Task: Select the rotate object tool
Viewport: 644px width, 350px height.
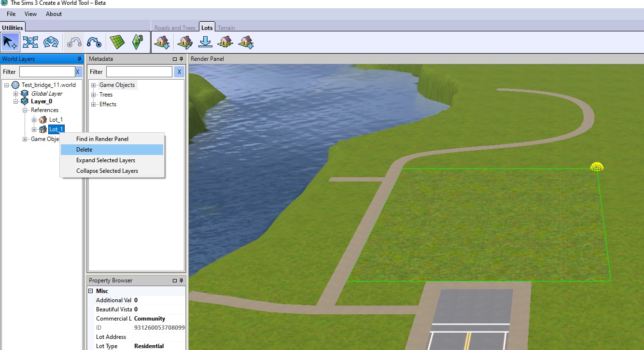Action: pos(51,42)
